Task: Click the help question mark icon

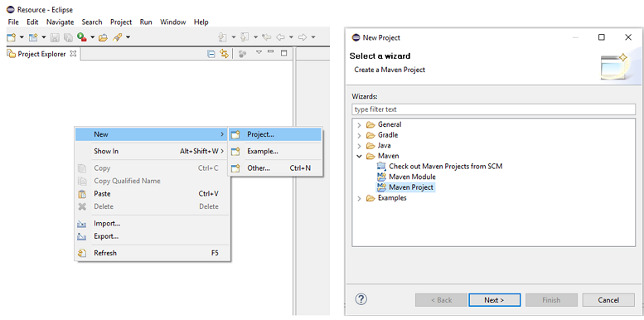Action: click(x=361, y=299)
